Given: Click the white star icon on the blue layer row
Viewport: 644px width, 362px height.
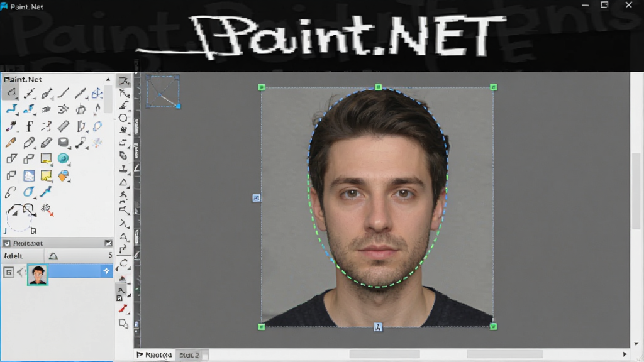Looking at the screenshot, I should click(106, 271).
